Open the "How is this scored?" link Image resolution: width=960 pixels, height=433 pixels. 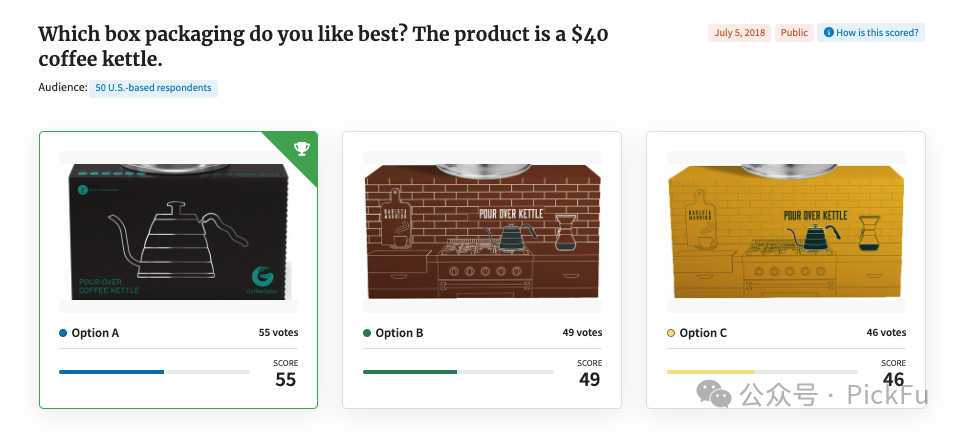[877, 33]
